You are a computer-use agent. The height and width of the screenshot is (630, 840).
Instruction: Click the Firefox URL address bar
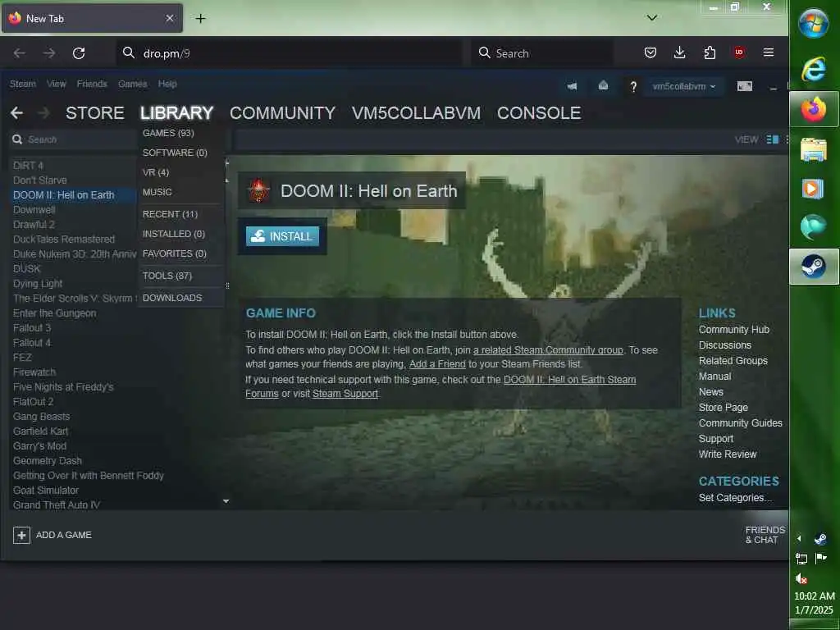click(x=290, y=53)
